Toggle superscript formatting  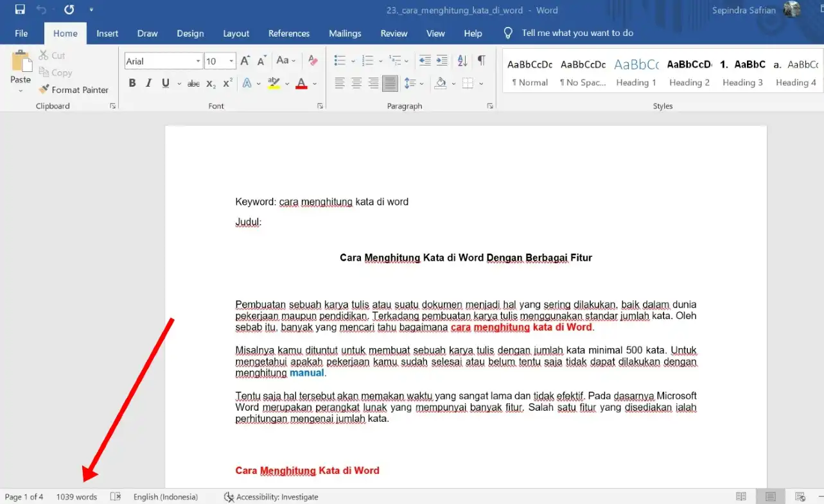pyautogui.click(x=227, y=83)
